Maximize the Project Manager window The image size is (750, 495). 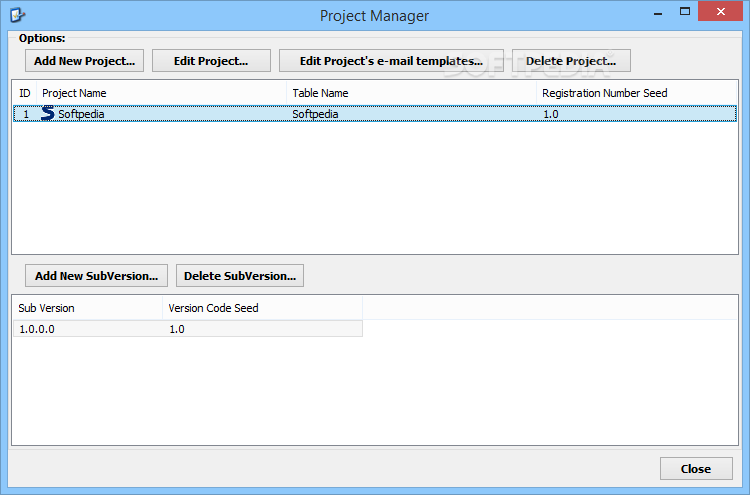[x=685, y=12]
